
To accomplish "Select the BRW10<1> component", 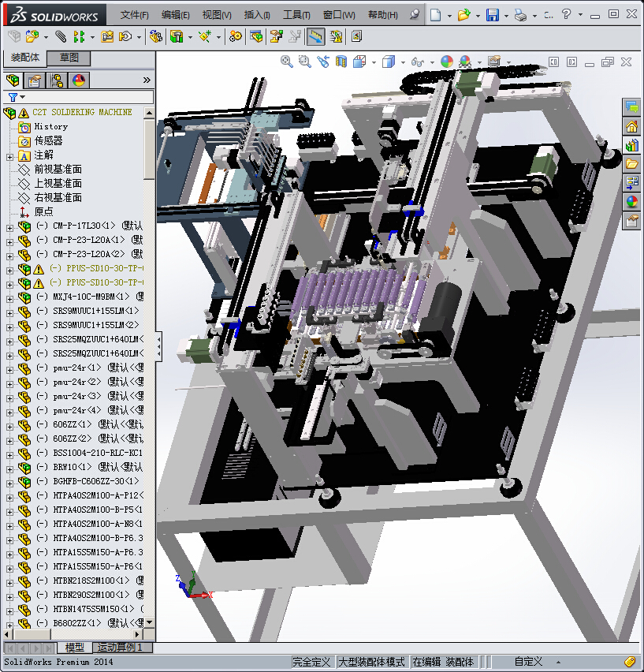I will pyautogui.click(x=89, y=466).
